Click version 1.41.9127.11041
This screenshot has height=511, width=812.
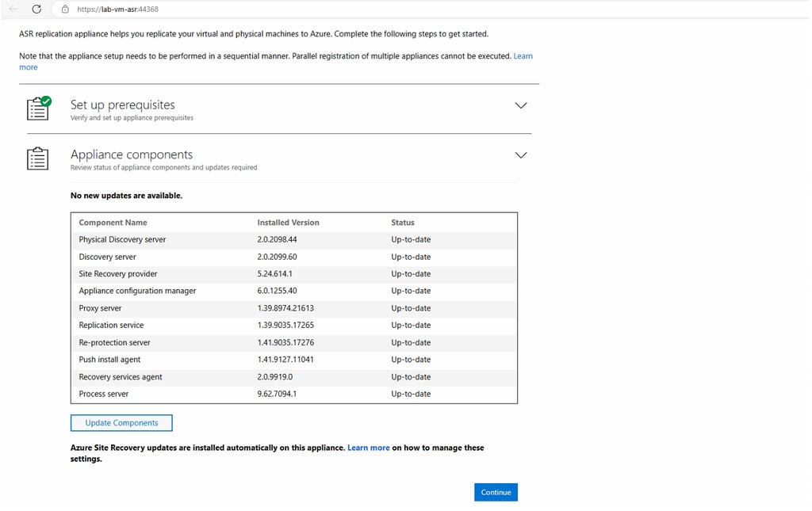click(285, 360)
